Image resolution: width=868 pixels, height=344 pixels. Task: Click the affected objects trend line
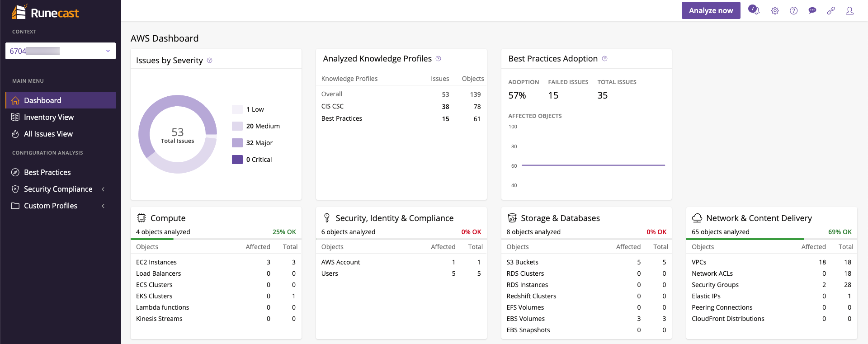[x=593, y=165]
